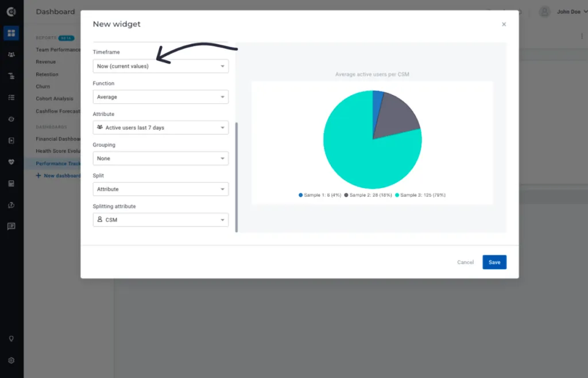Add a New dashboard
This screenshot has width=588, height=378.
click(58, 176)
